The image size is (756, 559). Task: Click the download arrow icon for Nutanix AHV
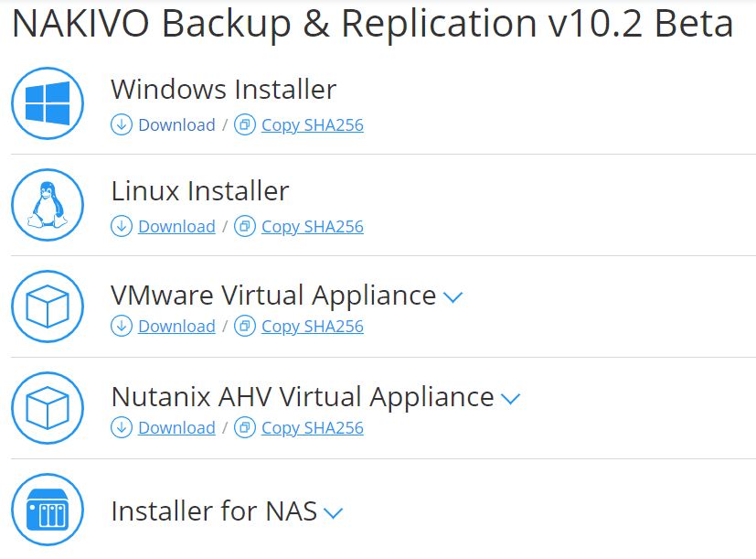122,428
